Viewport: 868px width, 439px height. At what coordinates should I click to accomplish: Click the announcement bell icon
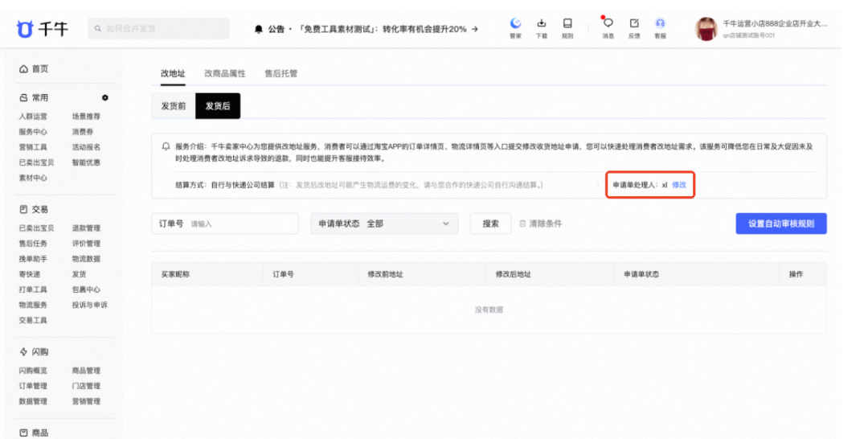pos(259,29)
